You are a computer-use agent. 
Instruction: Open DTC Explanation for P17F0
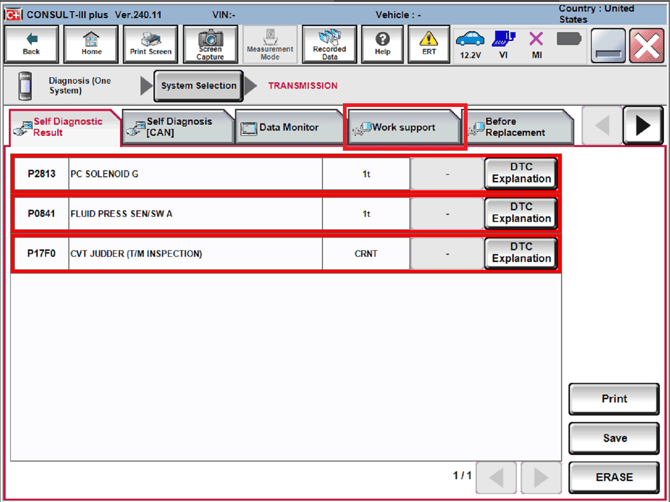pyautogui.click(x=521, y=253)
